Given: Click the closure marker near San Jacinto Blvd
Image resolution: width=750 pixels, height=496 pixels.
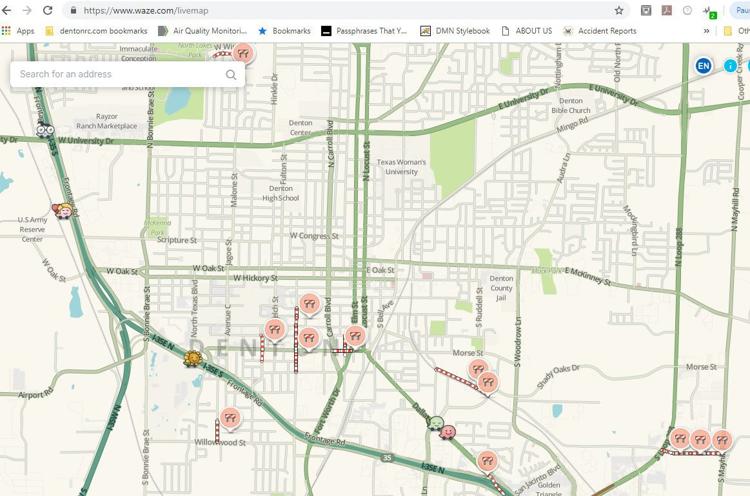Looking at the screenshot, I should pos(487,462).
